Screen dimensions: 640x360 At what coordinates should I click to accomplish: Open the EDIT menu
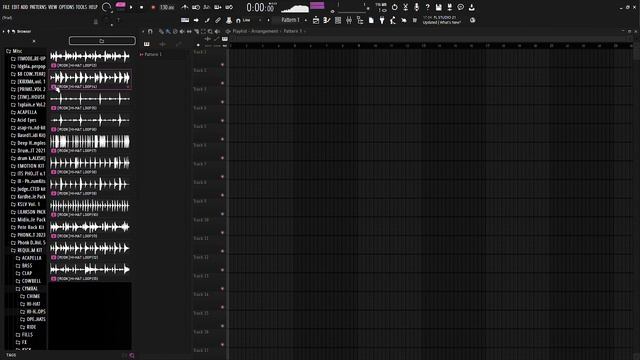coord(15,7)
